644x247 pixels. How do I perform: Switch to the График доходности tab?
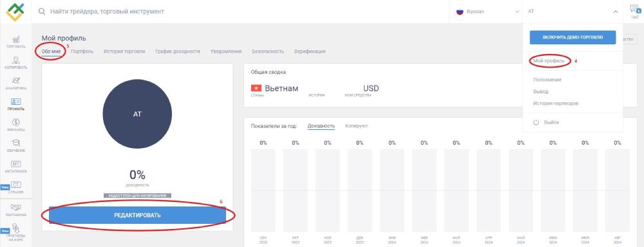point(178,51)
